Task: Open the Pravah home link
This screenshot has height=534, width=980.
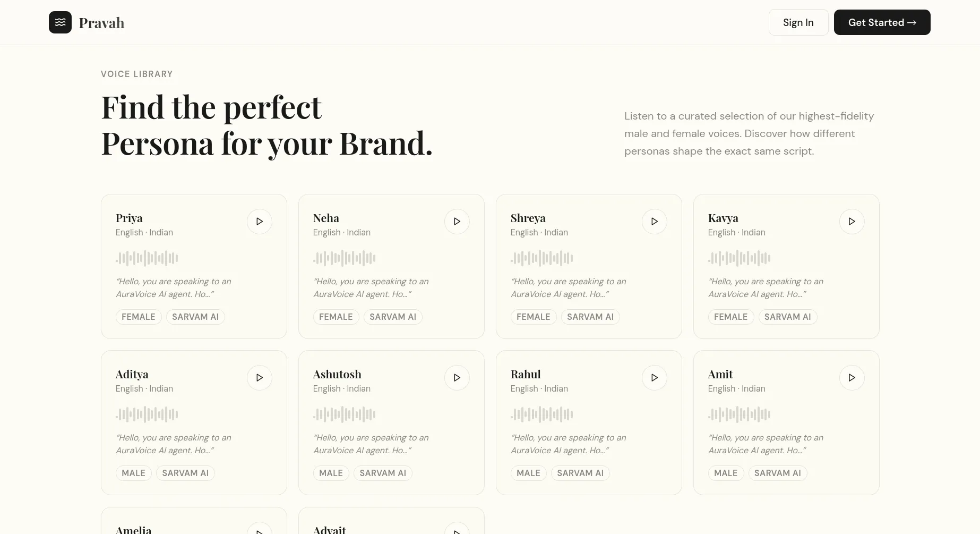Action: 101,23
